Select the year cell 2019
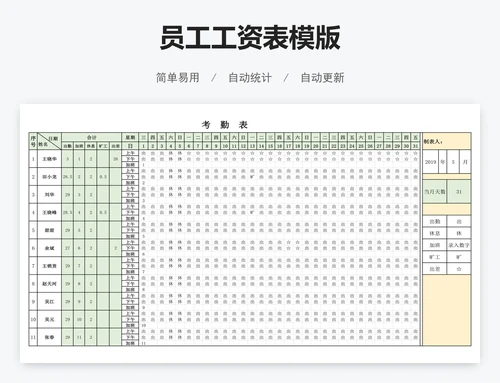500x383 pixels. coord(431,162)
